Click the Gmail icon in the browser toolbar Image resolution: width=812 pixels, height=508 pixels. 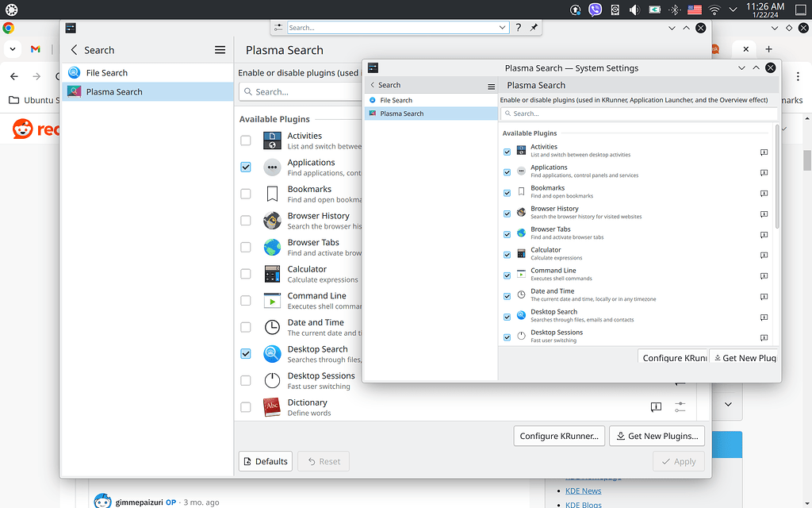pos(34,48)
